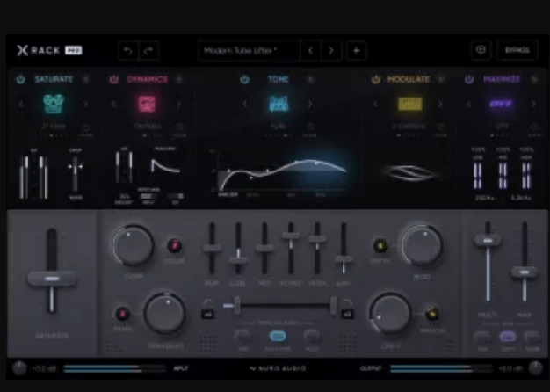Go to the next preset
550x392 pixels.
click(330, 51)
